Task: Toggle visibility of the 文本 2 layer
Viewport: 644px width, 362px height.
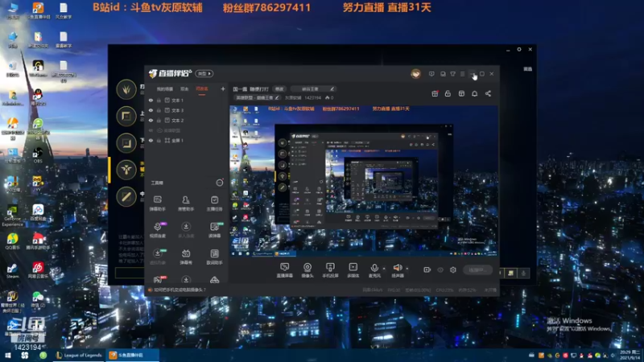Action: 151,120
